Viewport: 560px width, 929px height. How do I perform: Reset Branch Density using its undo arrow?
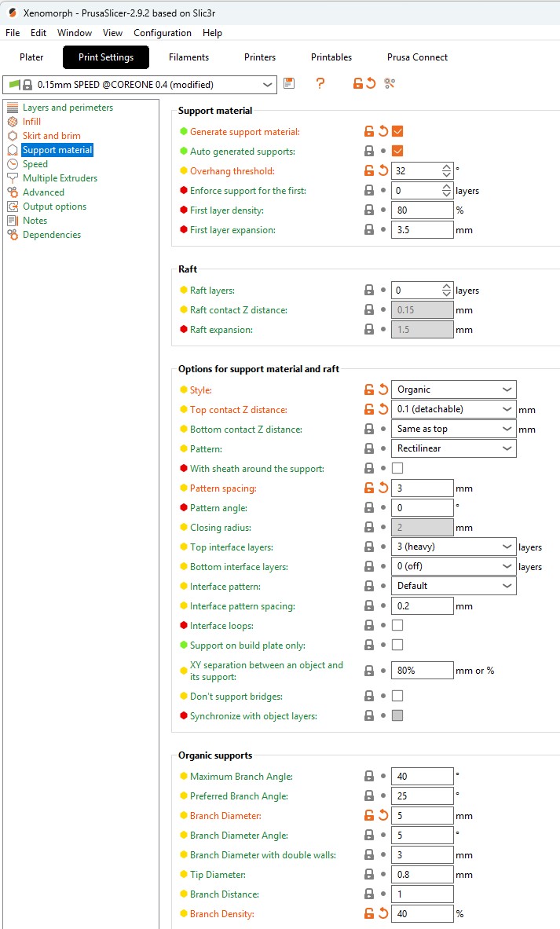tap(383, 913)
